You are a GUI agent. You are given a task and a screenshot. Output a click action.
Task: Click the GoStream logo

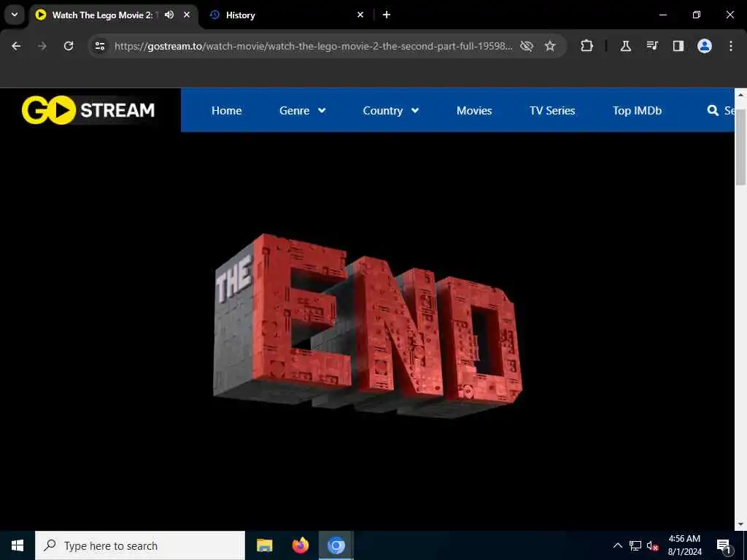pos(88,110)
